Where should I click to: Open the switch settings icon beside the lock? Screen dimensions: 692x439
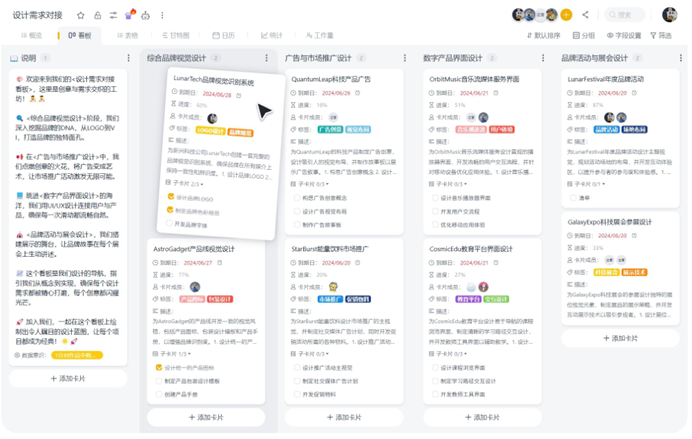(x=113, y=15)
